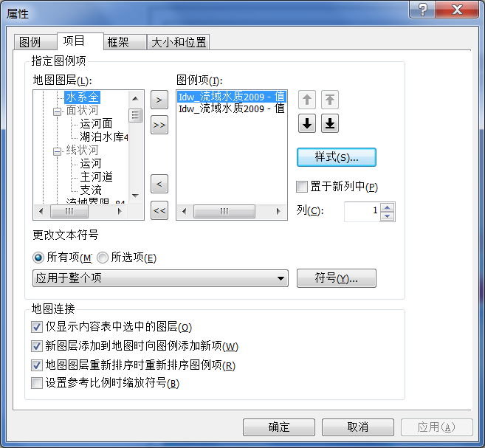Click the remove all items '<<' button

coord(159,210)
